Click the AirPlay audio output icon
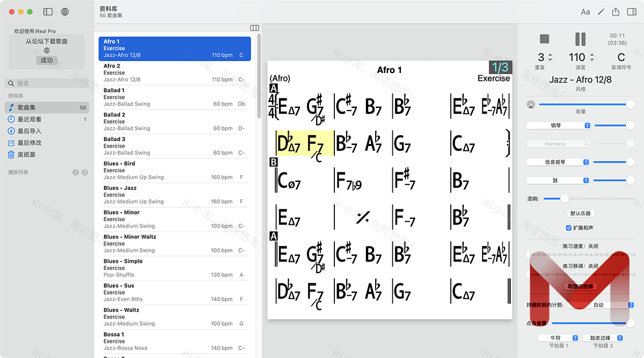644x358 pixels. point(531,104)
